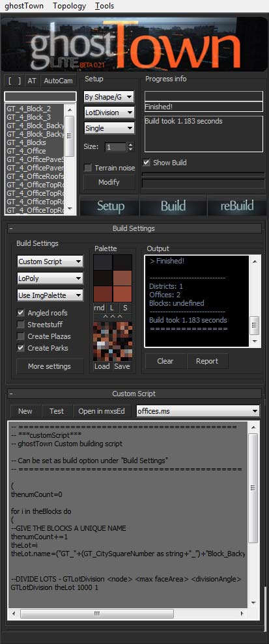
Task: Enable the Terrain noise checkbox
Action: [x=88, y=168]
